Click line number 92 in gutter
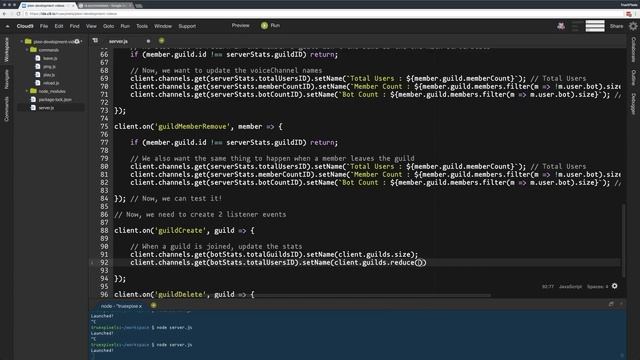The image size is (640, 360). pos(104,262)
